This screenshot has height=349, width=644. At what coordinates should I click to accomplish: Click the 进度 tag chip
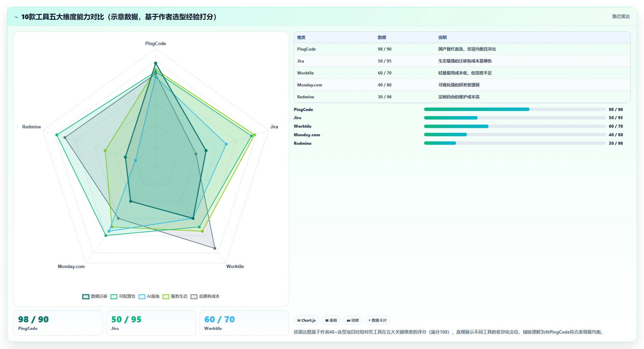[353, 320]
